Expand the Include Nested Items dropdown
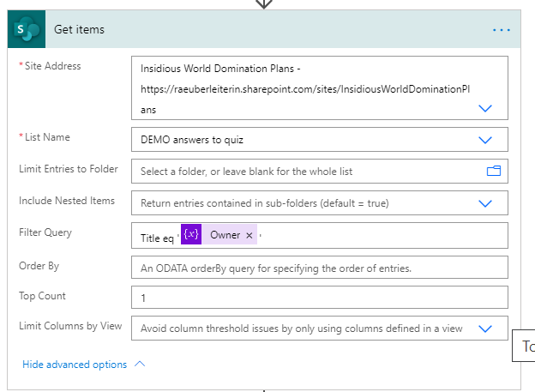Screen dimensions: 535x392 (485, 203)
